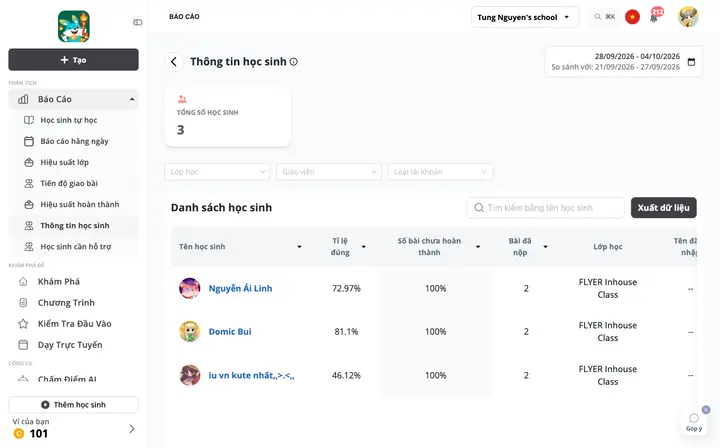Expand the Tung Nguyen's school dropdown
Screen dimensions: 720x448
click(x=524, y=17)
